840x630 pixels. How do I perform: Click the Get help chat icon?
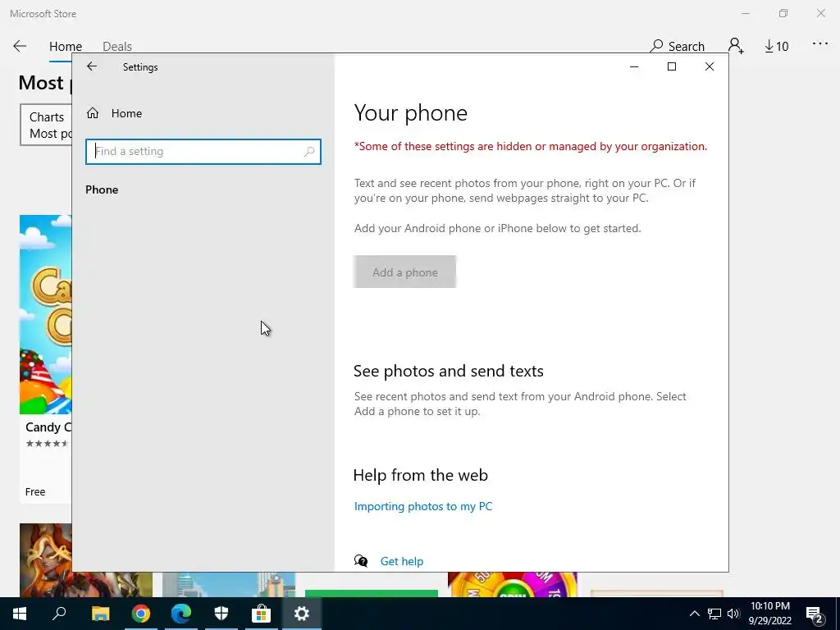click(361, 561)
